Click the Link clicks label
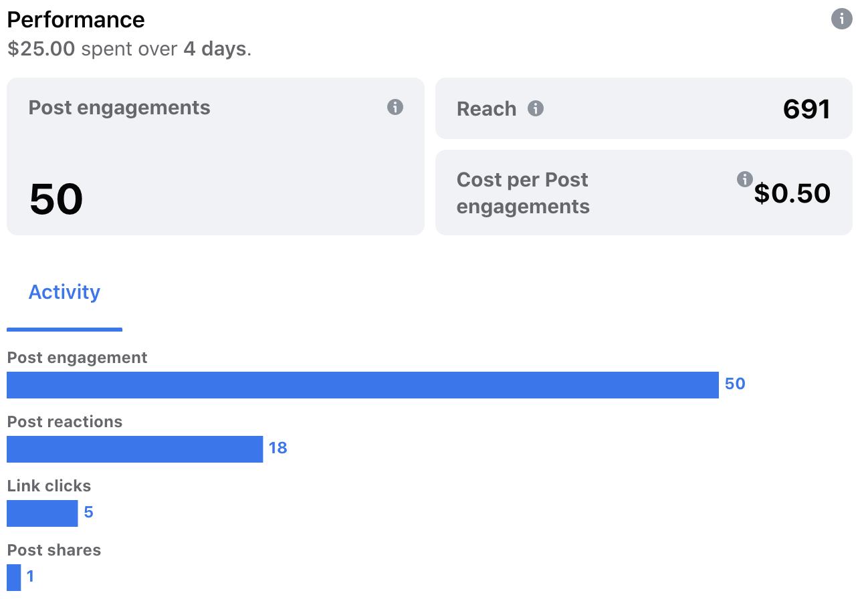Image resolution: width=868 pixels, height=599 pixels. 49,486
